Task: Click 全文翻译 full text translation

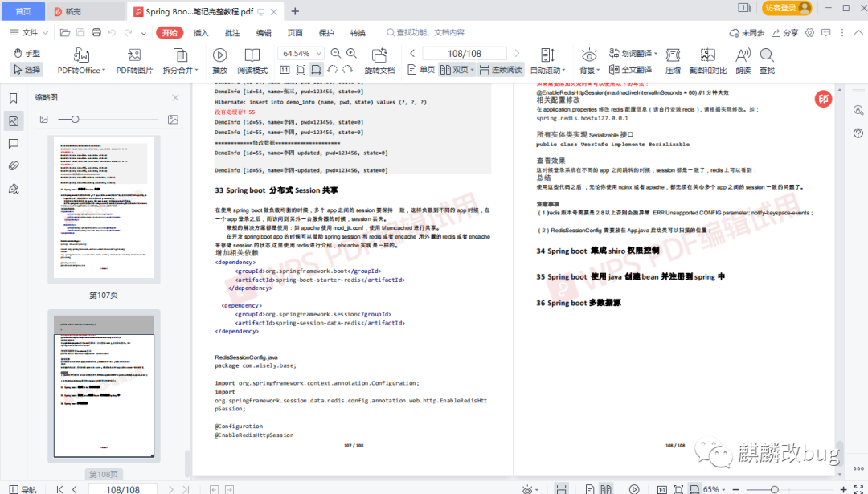Action: (x=631, y=70)
